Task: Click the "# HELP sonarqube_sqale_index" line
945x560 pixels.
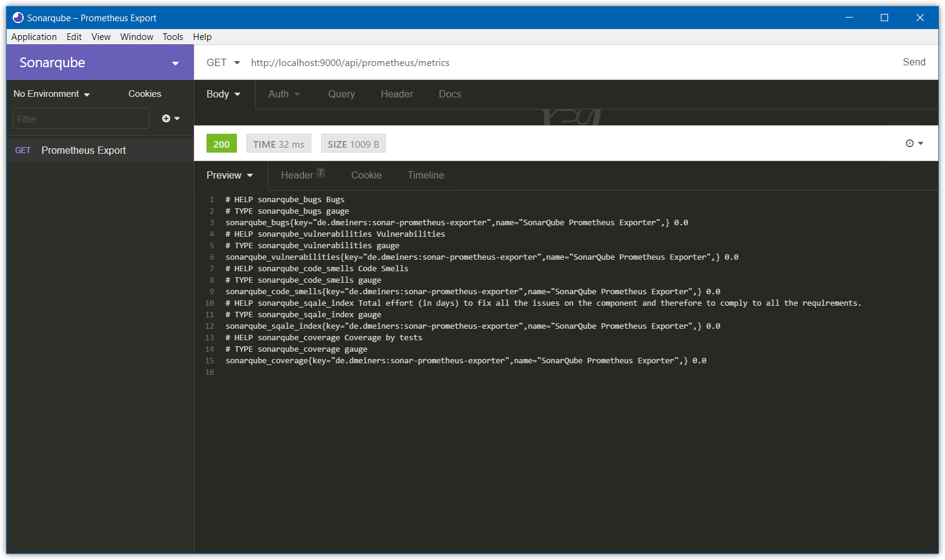Action: (543, 303)
